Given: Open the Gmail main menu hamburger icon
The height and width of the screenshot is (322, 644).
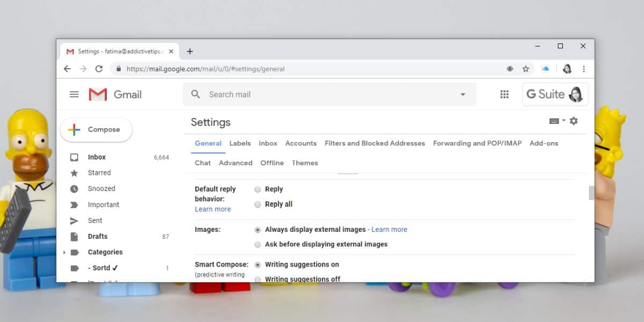Looking at the screenshot, I should click(x=74, y=94).
